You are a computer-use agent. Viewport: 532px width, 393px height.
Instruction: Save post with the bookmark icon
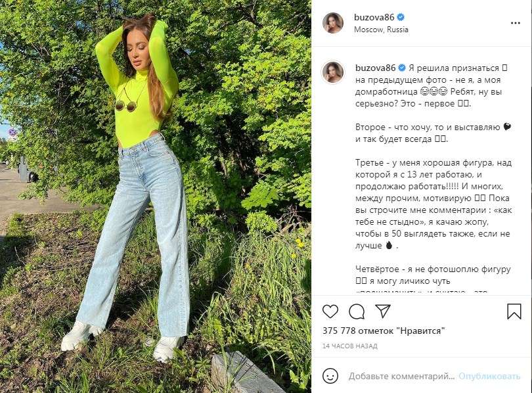514,312
